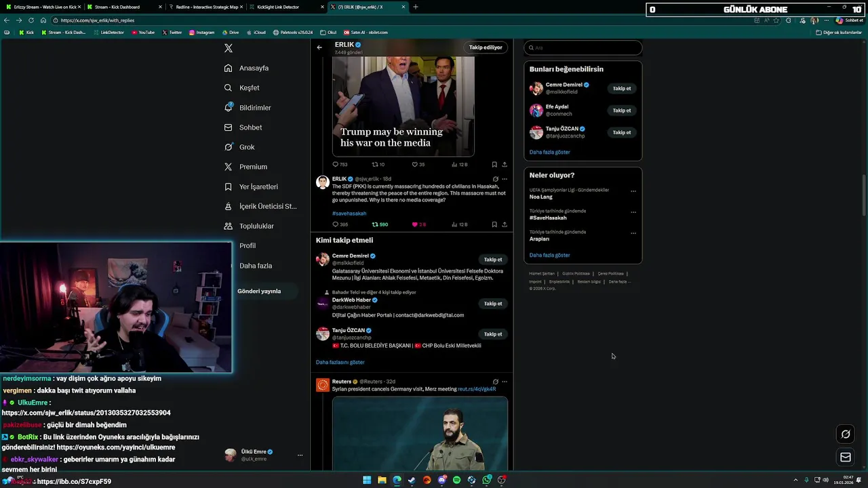The image size is (868, 488).
Task: Open more options on ERLIK tweet
Action: click(505, 179)
